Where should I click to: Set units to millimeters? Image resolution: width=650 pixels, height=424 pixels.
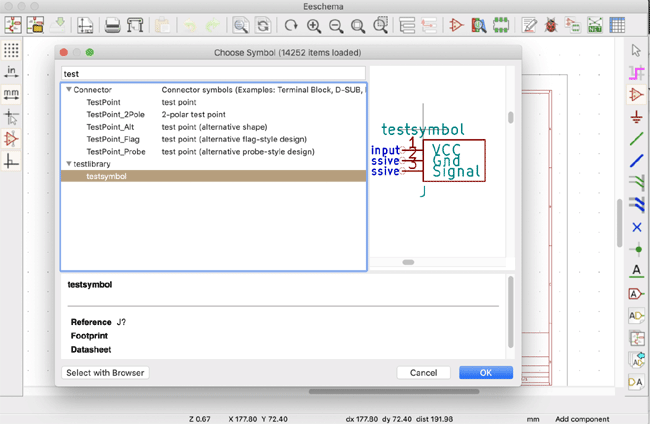point(11,94)
